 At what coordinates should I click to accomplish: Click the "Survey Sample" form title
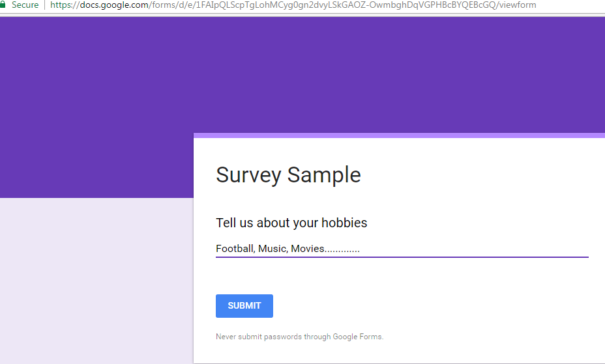288,175
